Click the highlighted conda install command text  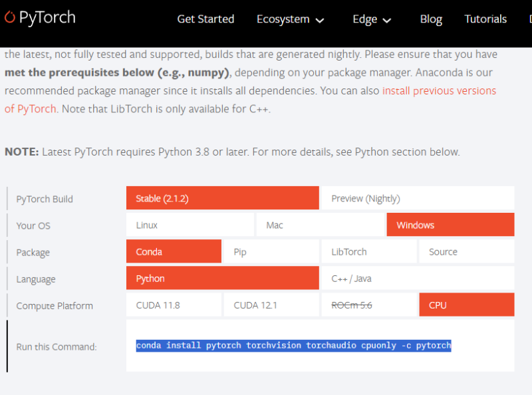[x=293, y=346]
